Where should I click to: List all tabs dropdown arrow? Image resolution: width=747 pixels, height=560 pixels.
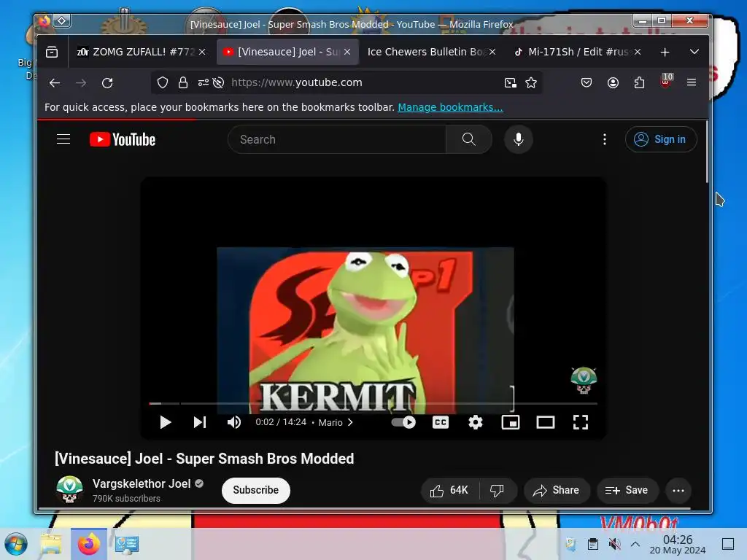[x=694, y=52]
